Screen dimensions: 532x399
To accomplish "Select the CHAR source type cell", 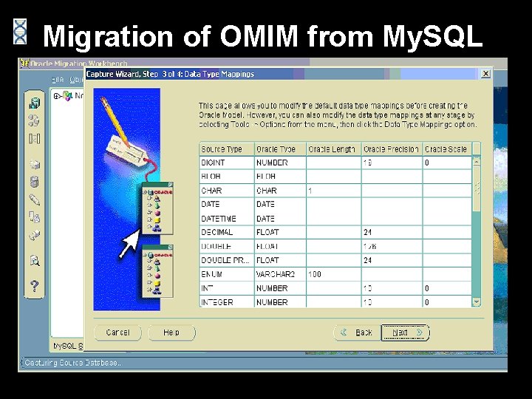I will pos(227,191).
